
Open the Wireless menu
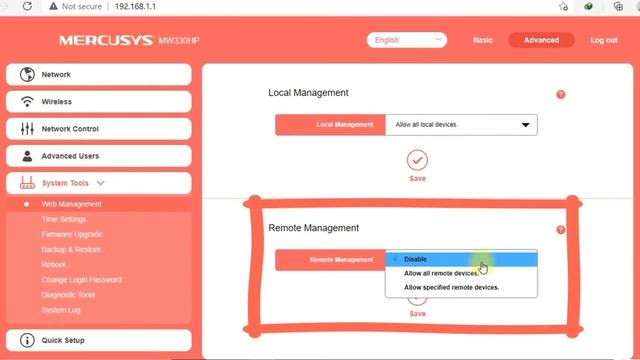(x=99, y=102)
